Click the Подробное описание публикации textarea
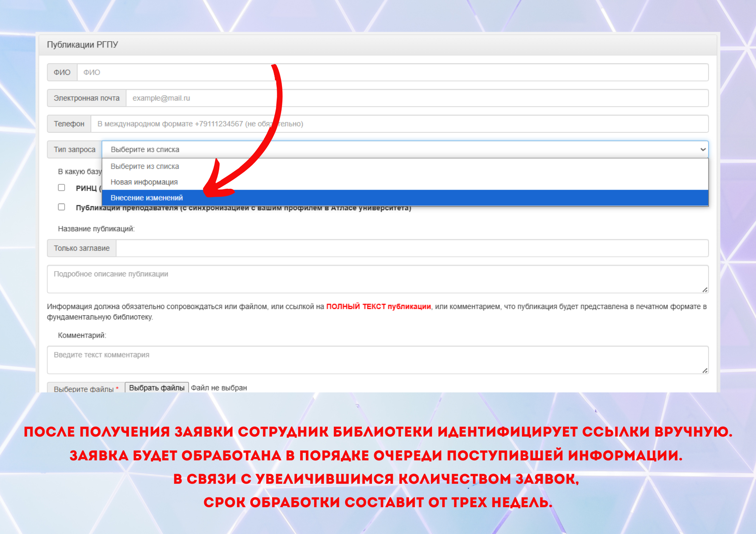 377,279
